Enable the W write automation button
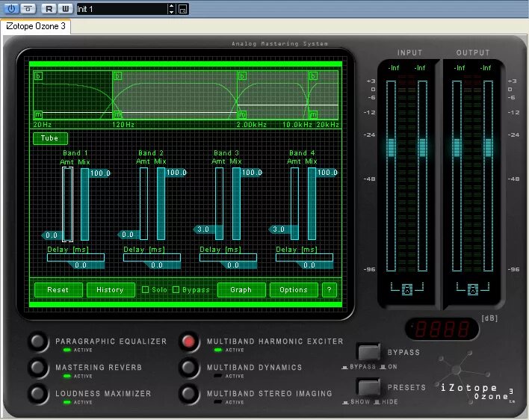The height and width of the screenshot is (420, 529). coord(66,9)
